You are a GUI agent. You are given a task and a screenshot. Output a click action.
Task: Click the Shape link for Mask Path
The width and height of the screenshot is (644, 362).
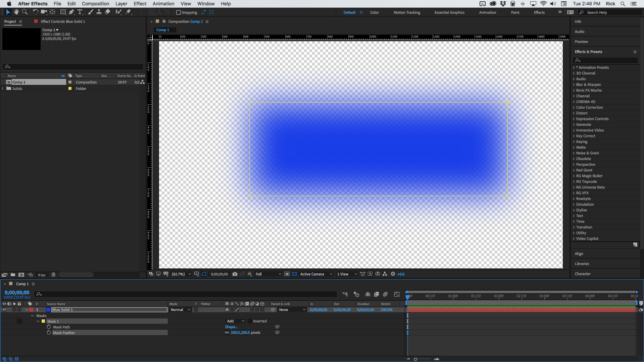coord(231,327)
